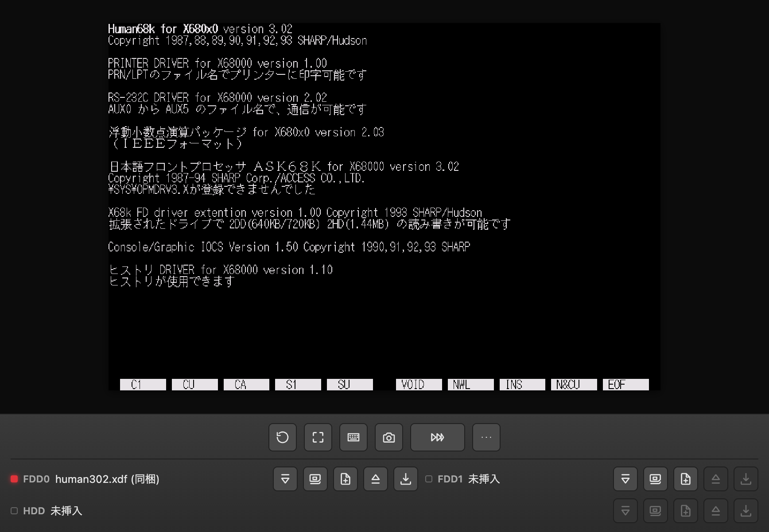Click the Human68k version 3.02 header line
769x532 pixels.
tap(200, 29)
